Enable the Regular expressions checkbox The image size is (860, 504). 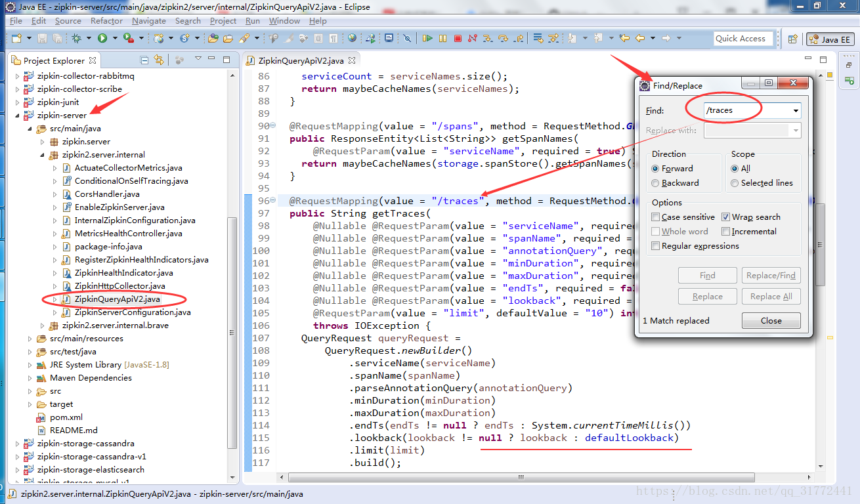pos(655,246)
